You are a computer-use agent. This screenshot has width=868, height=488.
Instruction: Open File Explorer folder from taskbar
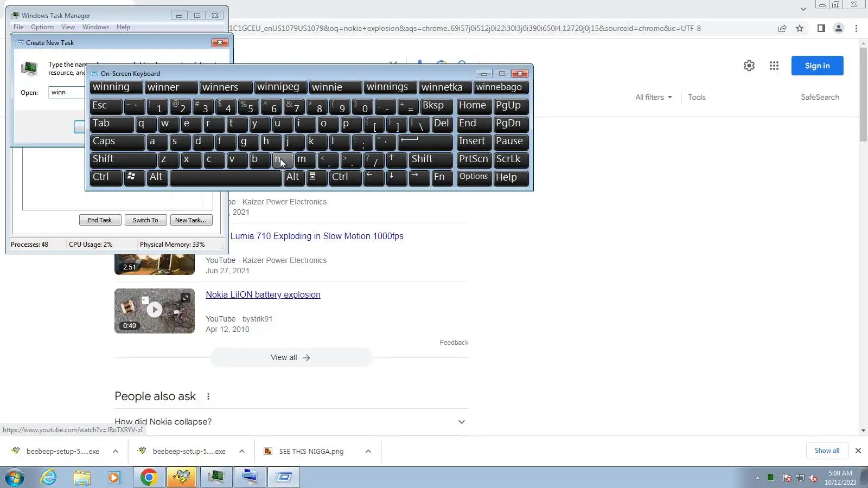(82, 477)
